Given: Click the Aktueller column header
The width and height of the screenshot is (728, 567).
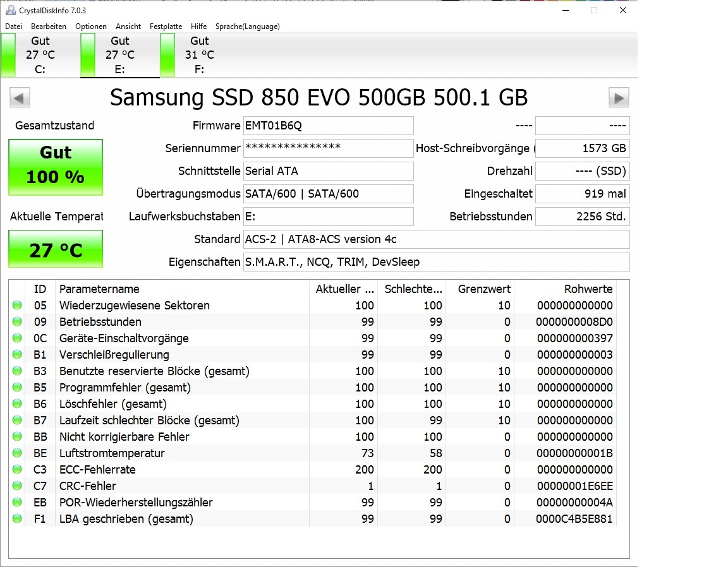Looking at the screenshot, I should 344,289.
